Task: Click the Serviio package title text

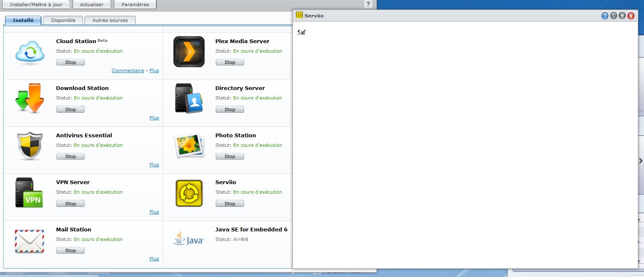Action: click(x=226, y=182)
